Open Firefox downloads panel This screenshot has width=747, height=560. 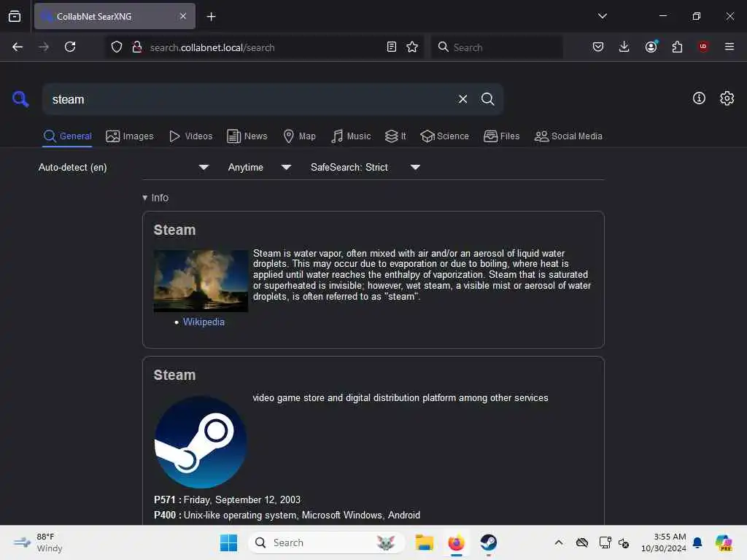(624, 47)
